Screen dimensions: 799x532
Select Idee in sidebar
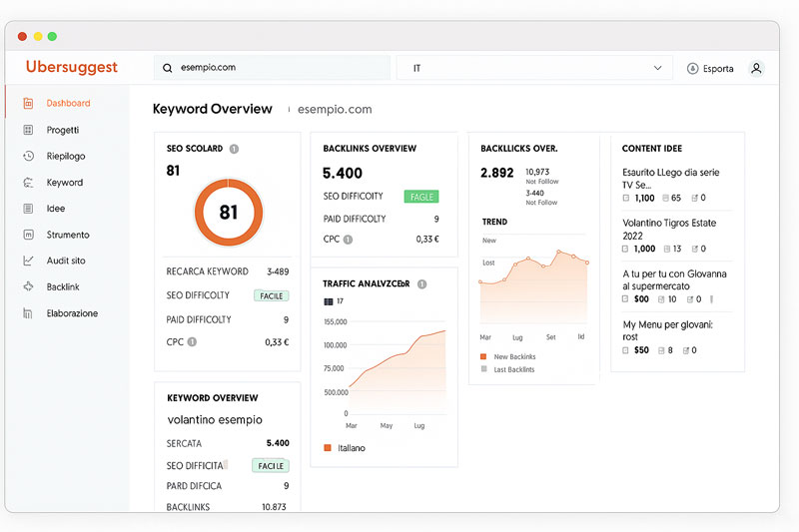pyautogui.click(x=56, y=209)
